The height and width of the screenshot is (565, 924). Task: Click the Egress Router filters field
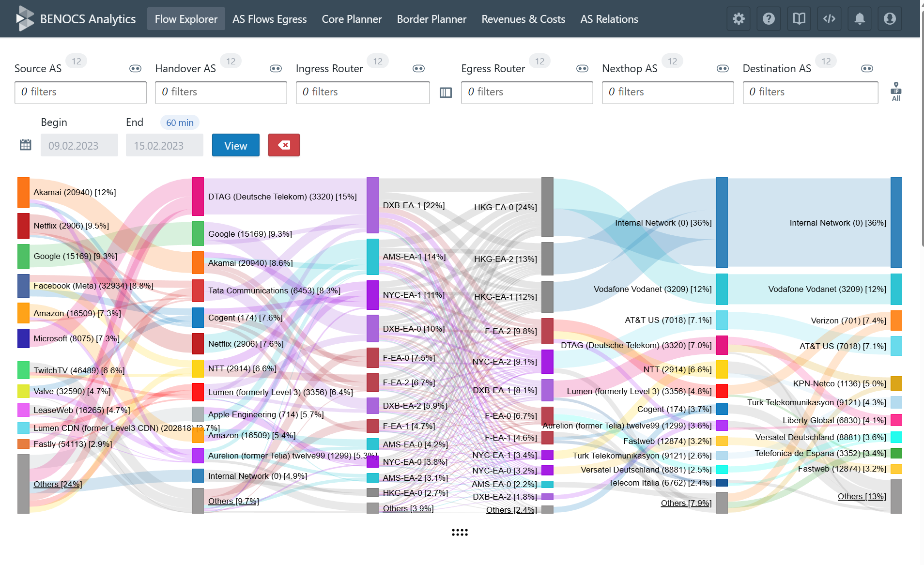(x=527, y=92)
